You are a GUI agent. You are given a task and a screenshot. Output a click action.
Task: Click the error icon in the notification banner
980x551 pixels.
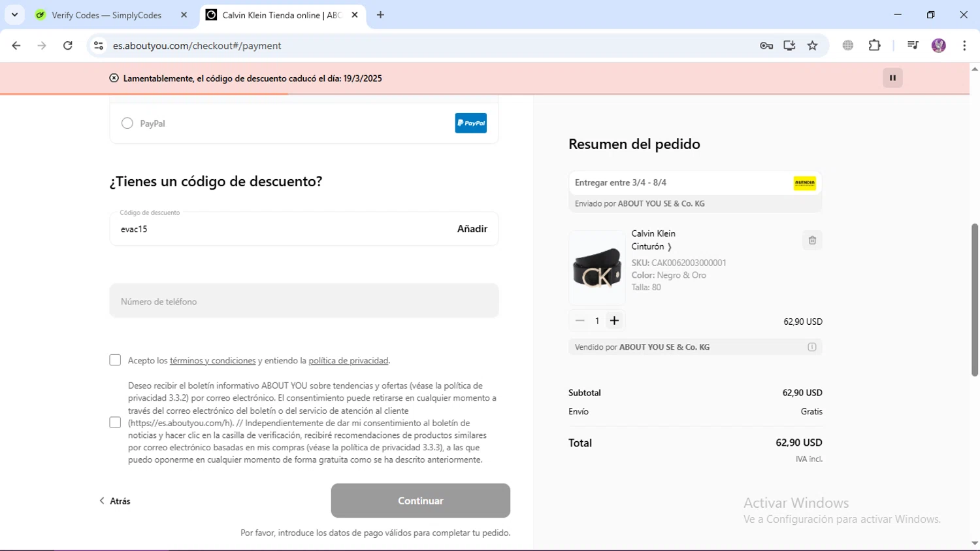pos(114,78)
